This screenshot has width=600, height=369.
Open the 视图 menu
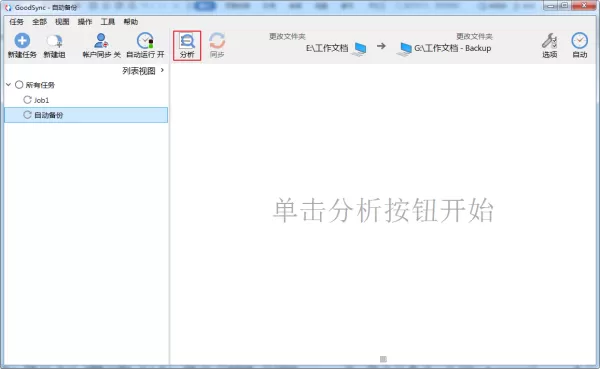(62, 22)
